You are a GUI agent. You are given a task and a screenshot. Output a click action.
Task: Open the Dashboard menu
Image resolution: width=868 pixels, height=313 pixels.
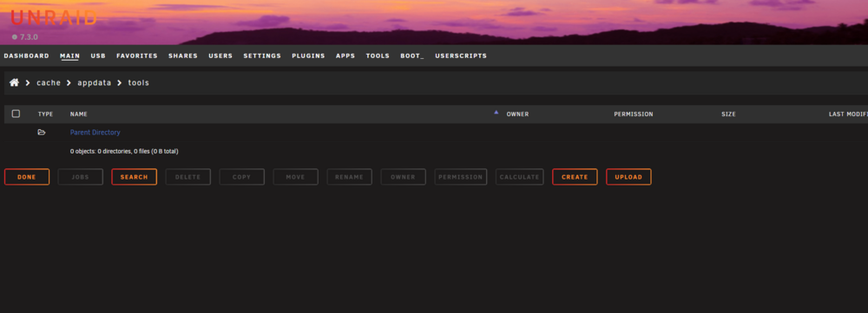(x=27, y=55)
